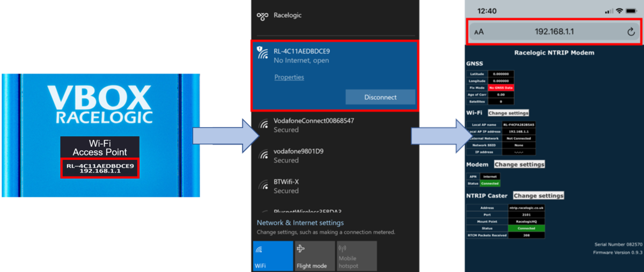The width and height of the screenshot is (644, 272).
Task: Click the Modem status Connected cell
Action: click(490, 183)
